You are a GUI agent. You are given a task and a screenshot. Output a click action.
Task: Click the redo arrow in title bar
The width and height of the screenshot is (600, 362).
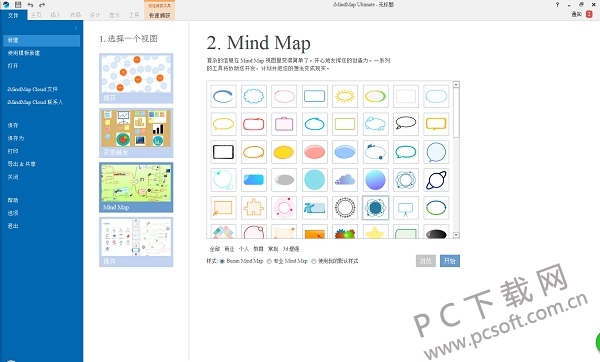(42, 5)
